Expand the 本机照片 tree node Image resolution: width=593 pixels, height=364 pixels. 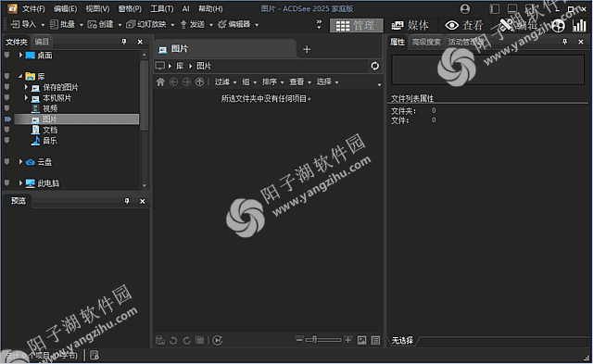tap(26, 97)
